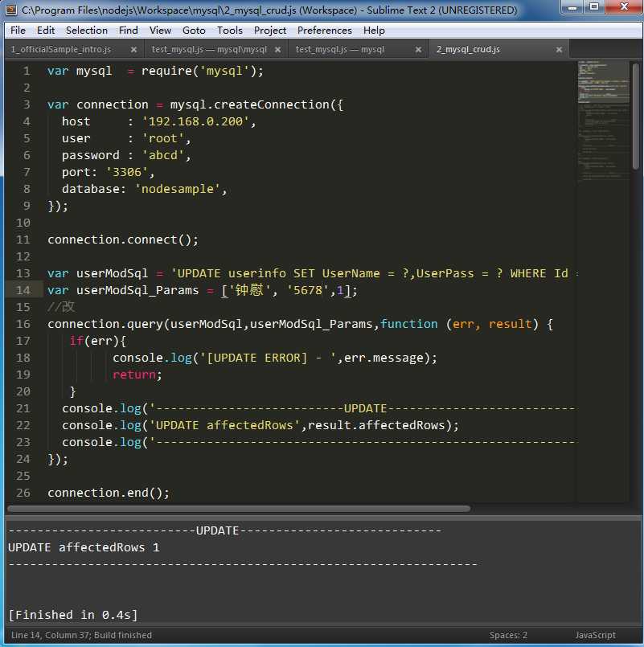The height and width of the screenshot is (647, 644).
Task: Click '[Finished in 0.4s]' in output panel
Action: 73,615
